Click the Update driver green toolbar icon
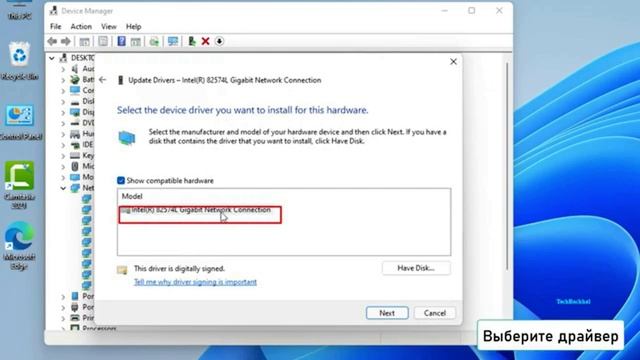 pyautogui.click(x=191, y=41)
